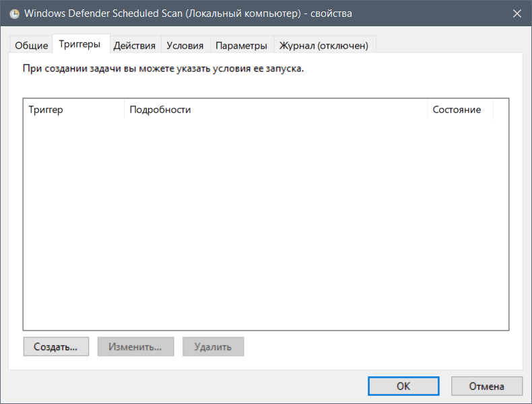This screenshot has height=404, width=532.
Task: Go to the Параметры tab
Action: tap(241, 45)
